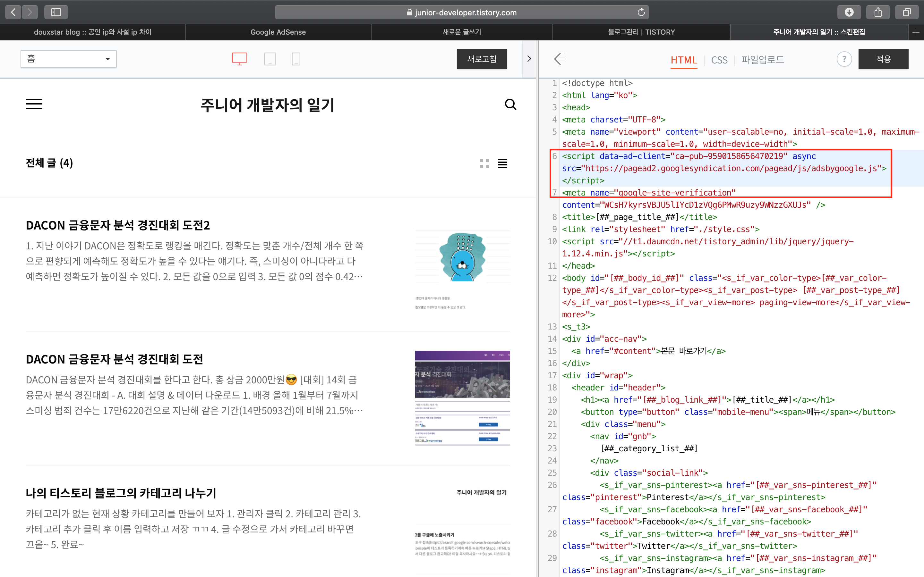Viewport: 924px width, 577px height.
Task: Open the 홈 page selector dropdown
Action: [x=69, y=59]
